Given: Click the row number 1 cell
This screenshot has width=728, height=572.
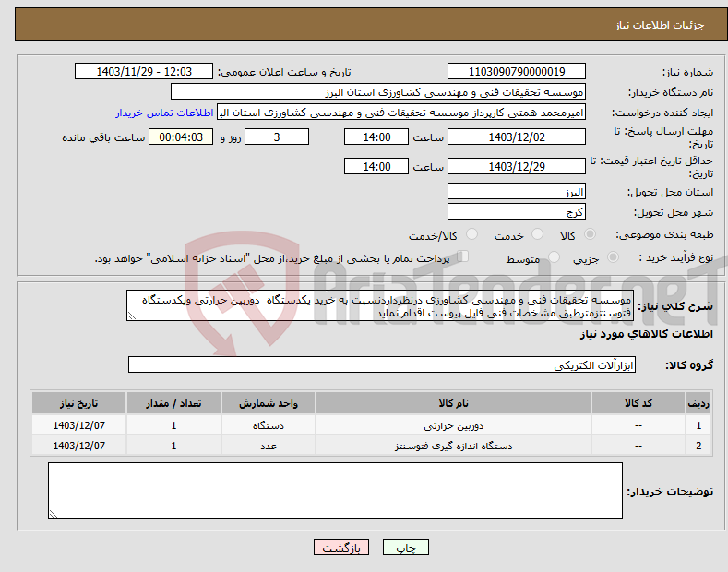Looking at the screenshot, I should click(x=698, y=425).
